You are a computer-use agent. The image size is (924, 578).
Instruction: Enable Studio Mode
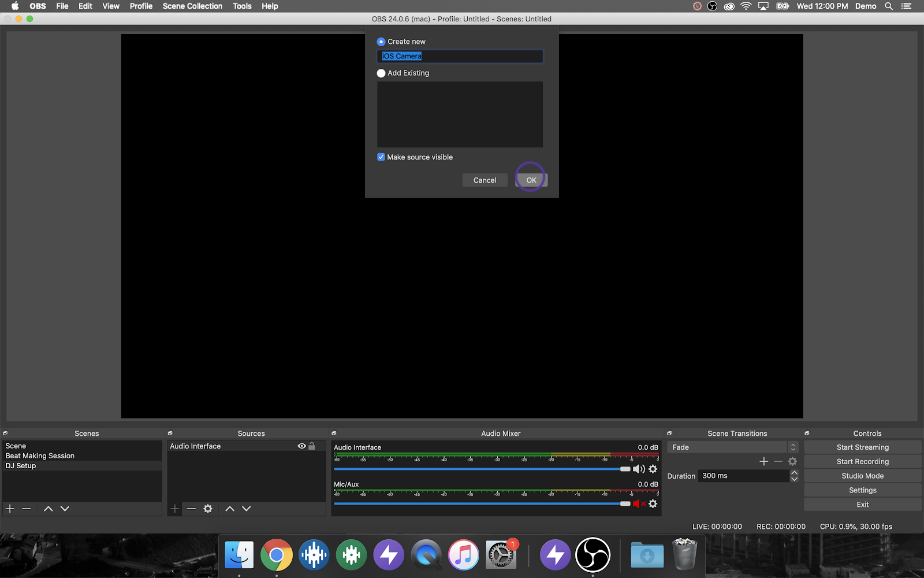pos(863,476)
